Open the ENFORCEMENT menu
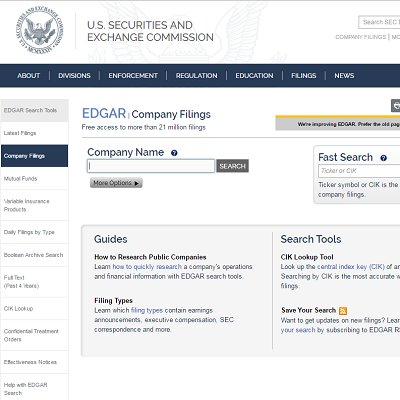 pos(133,76)
